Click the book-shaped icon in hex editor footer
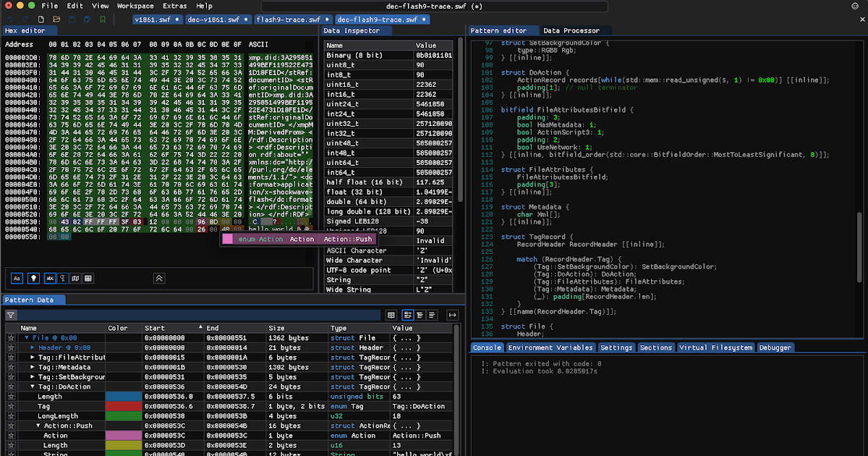Image resolution: width=868 pixels, height=456 pixels. (x=75, y=278)
